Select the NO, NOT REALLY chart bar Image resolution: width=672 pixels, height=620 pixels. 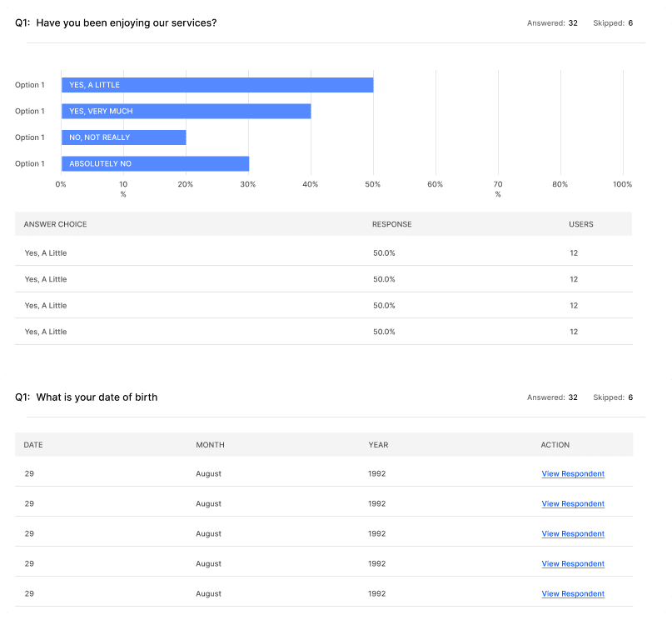pyautogui.click(x=124, y=137)
